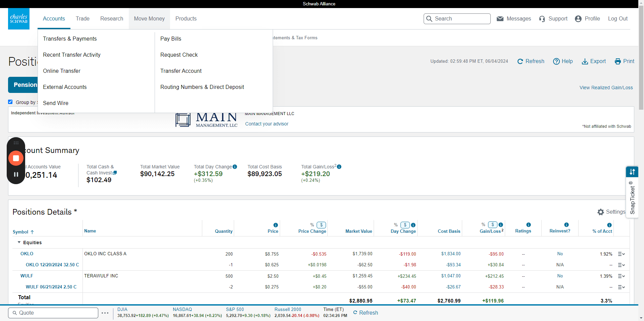Click the Ratings column info icon
Screen dimensions: 644x321
point(529,225)
